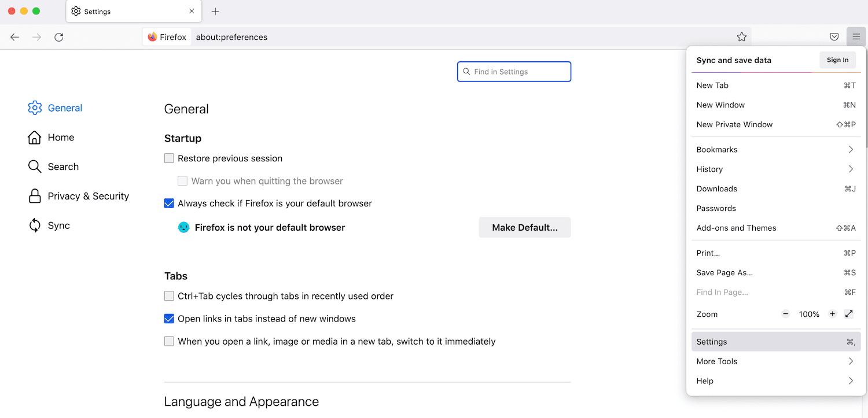The image size is (868, 418).
Task: Click the back arrow navigation icon
Action: coord(15,37)
